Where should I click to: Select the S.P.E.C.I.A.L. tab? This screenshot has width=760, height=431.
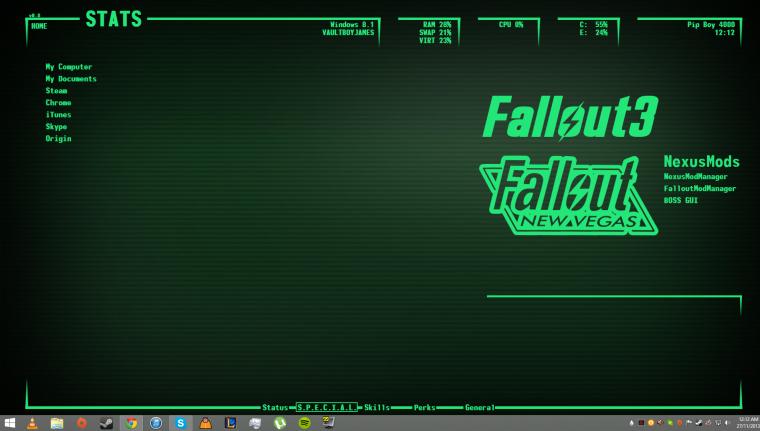pyautogui.click(x=327, y=407)
